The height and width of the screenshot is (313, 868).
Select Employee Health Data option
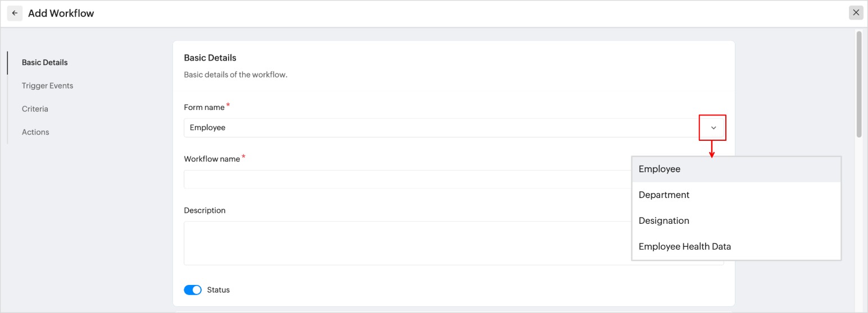pos(685,247)
